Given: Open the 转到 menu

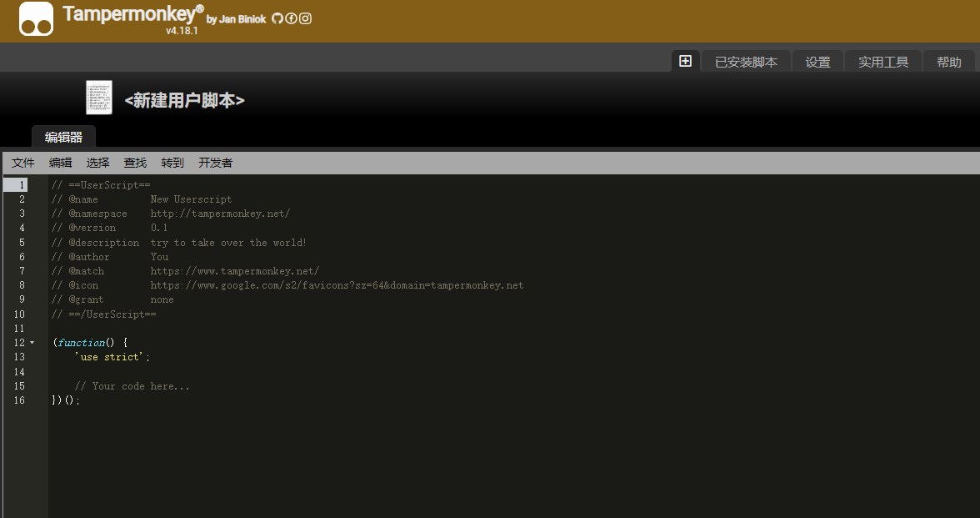Looking at the screenshot, I should point(172,163).
